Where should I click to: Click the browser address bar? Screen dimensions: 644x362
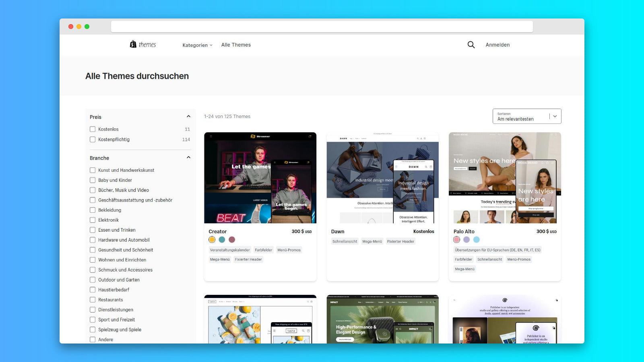click(x=322, y=27)
